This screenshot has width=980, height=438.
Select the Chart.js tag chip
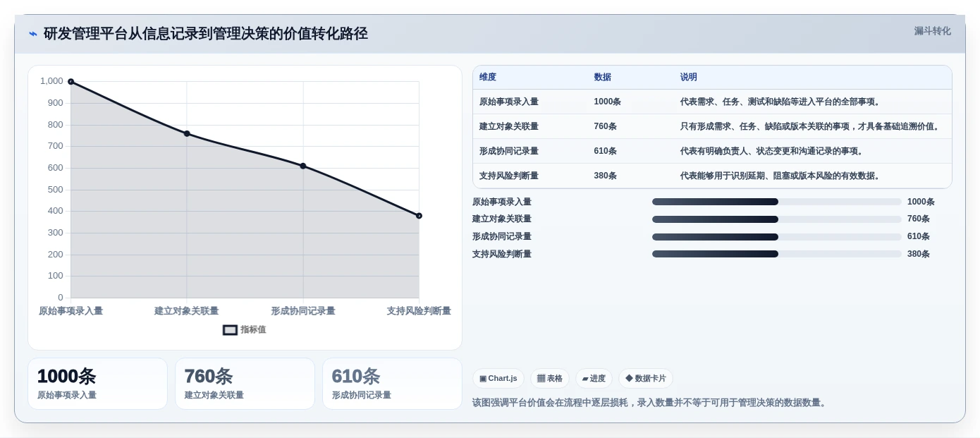coord(498,378)
